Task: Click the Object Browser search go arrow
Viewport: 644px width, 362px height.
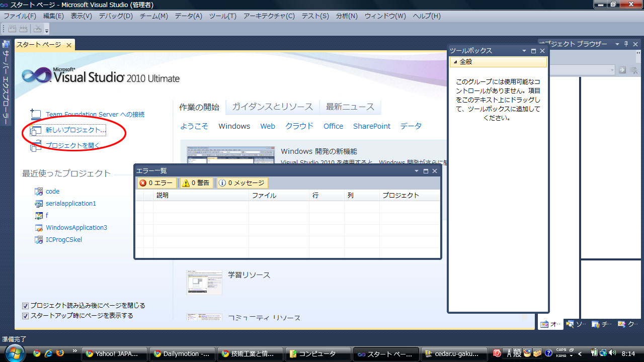Action: click(622, 70)
